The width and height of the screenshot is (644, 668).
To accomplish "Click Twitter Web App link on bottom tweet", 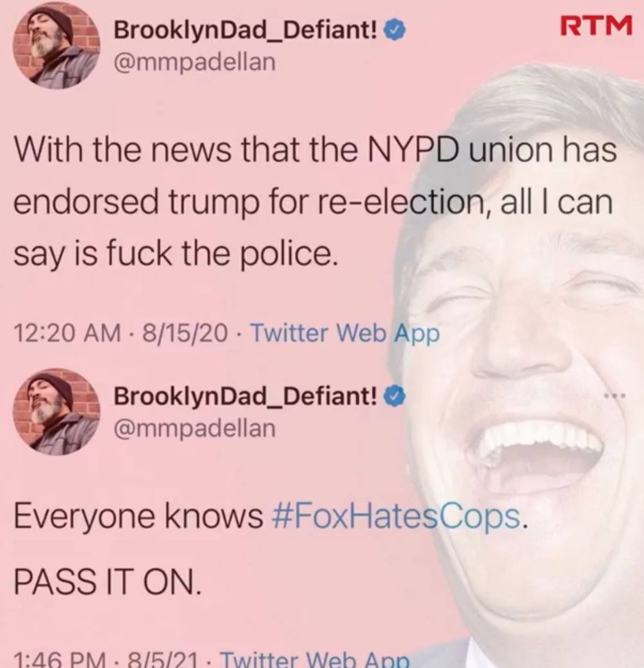I will pos(316,659).
